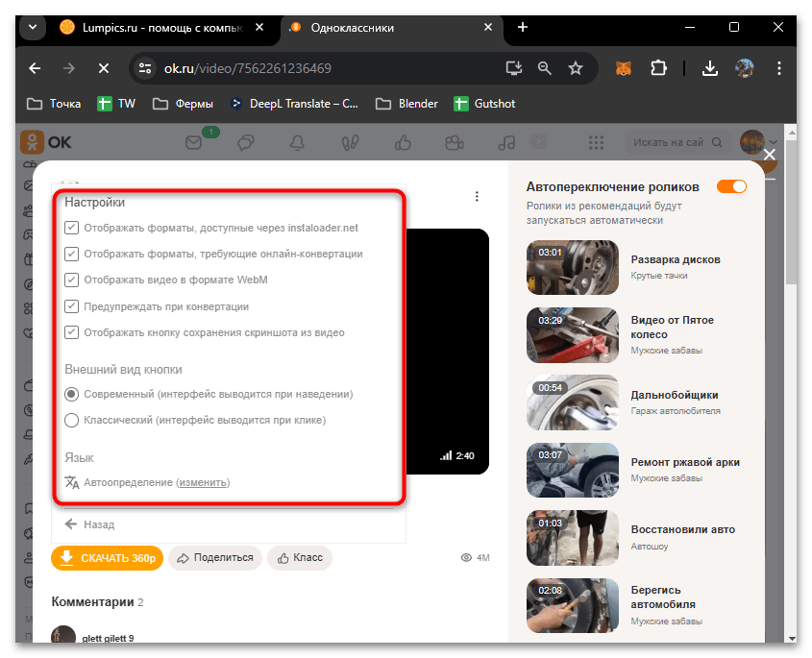Open the video three-dot options menu
This screenshot has height=658, width=812.
[477, 197]
